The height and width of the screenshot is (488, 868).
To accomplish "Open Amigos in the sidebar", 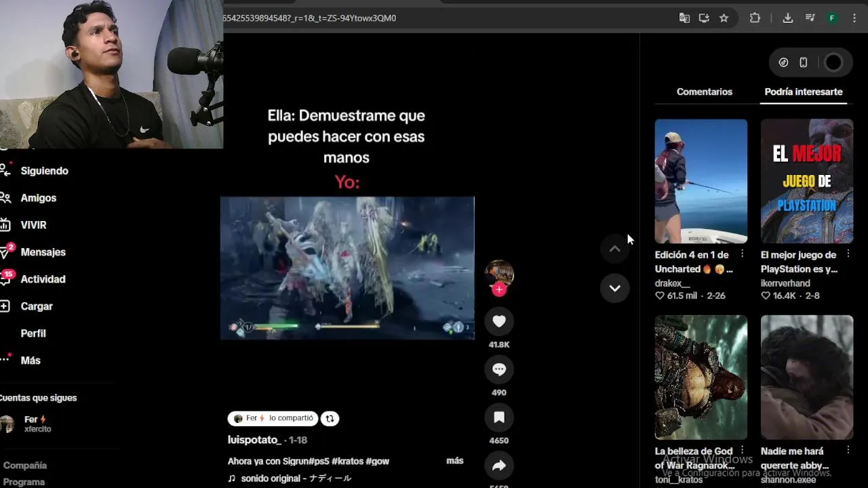I will tap(38, 198).
